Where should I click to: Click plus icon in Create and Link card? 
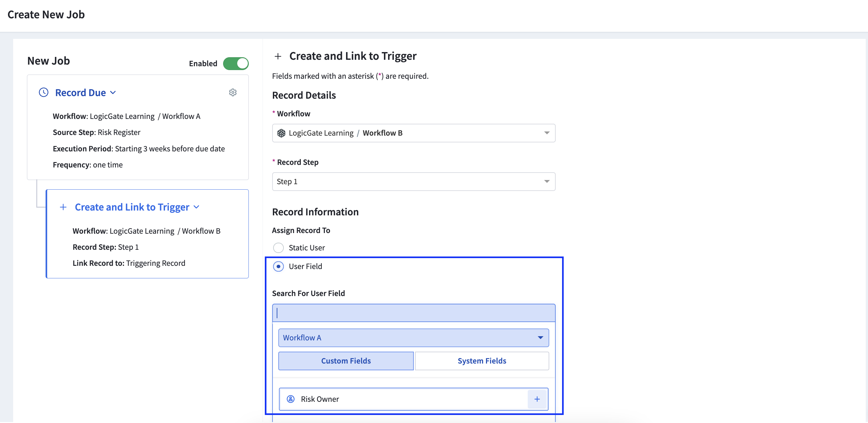(x=63, y=207)
